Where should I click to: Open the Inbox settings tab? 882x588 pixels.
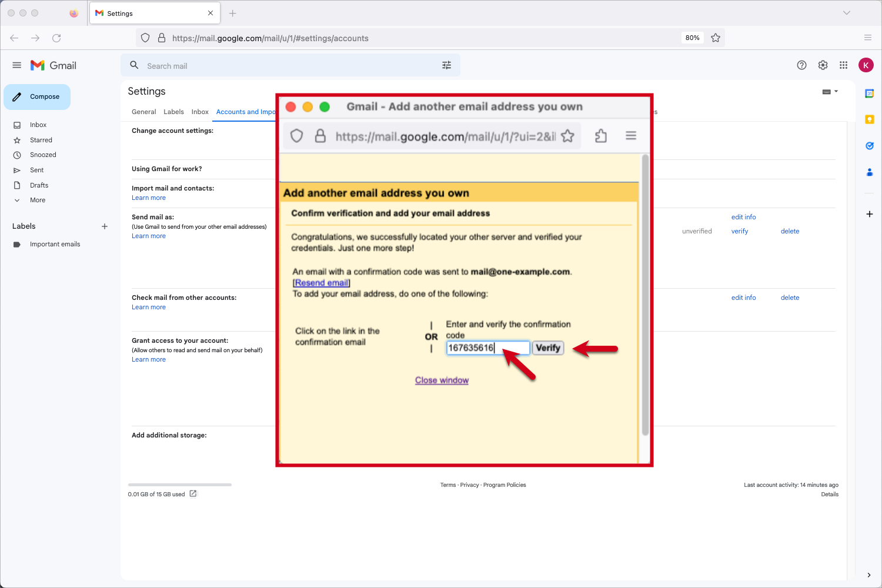point(200,112)
